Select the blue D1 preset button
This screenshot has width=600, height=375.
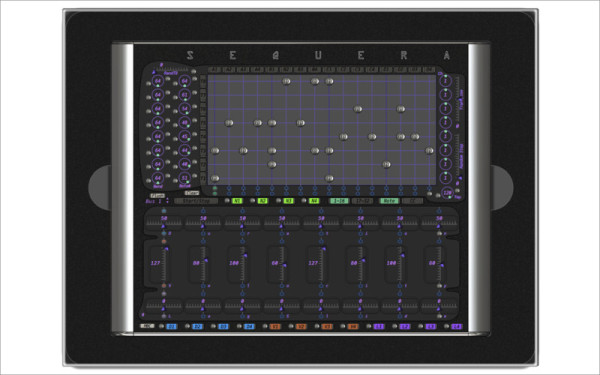[x=172, y=326]
